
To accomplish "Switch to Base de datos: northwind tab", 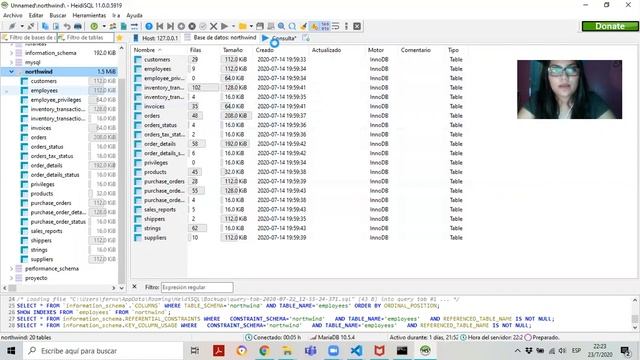I will (220, 38).
